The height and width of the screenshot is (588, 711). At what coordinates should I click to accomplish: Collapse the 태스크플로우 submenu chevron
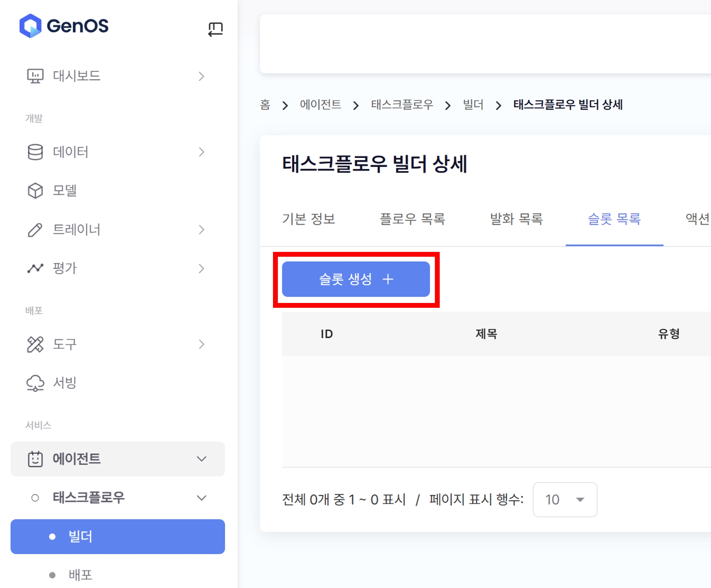point(202,498)
